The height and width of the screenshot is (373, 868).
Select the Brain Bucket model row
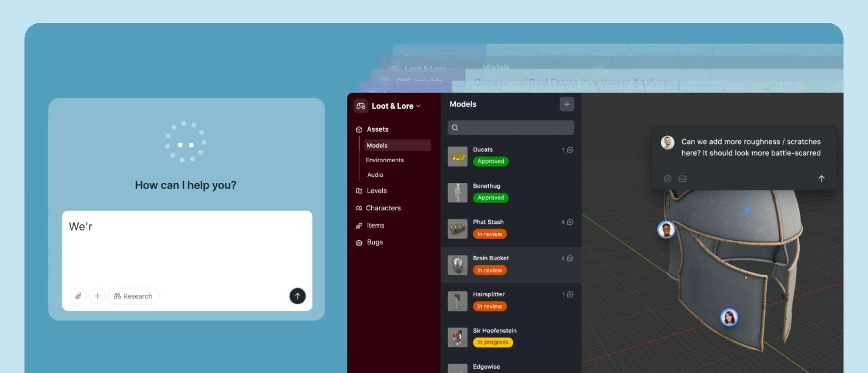pyautogui.click(x=511, y=265)
